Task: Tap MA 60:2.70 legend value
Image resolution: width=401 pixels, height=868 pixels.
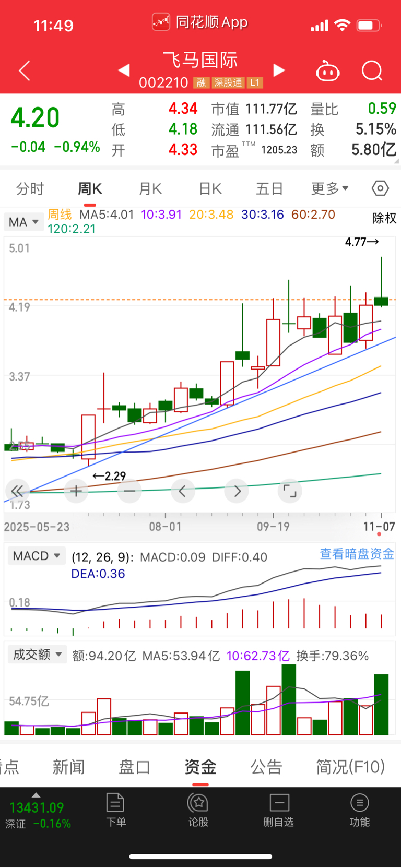Action: pyautogui.click(x=313, y=215)
